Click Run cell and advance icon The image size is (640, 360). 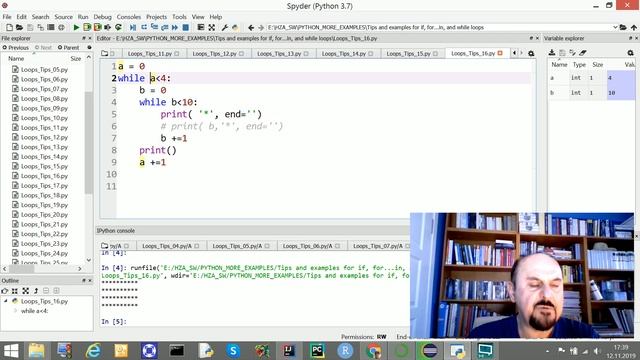tap(97, 27)
